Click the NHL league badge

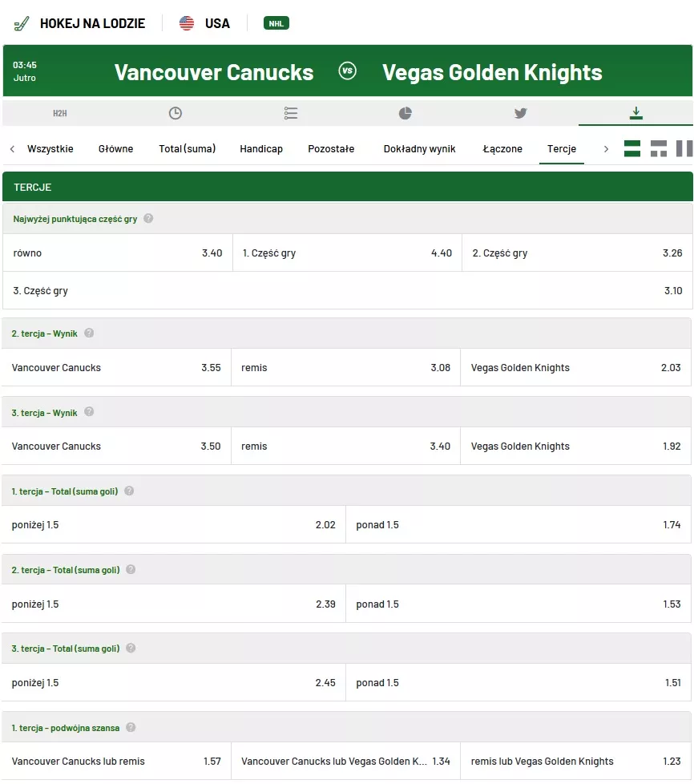[x=276, y=23]
